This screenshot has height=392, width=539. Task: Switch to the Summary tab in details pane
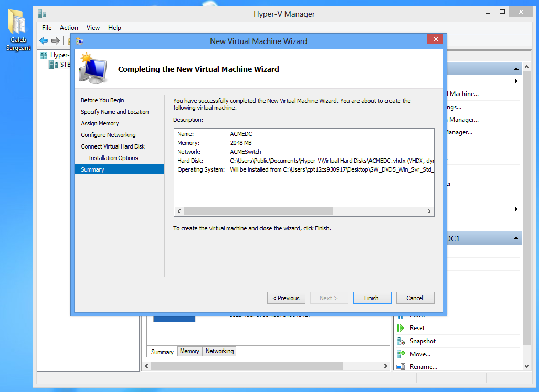coord(162,352)
